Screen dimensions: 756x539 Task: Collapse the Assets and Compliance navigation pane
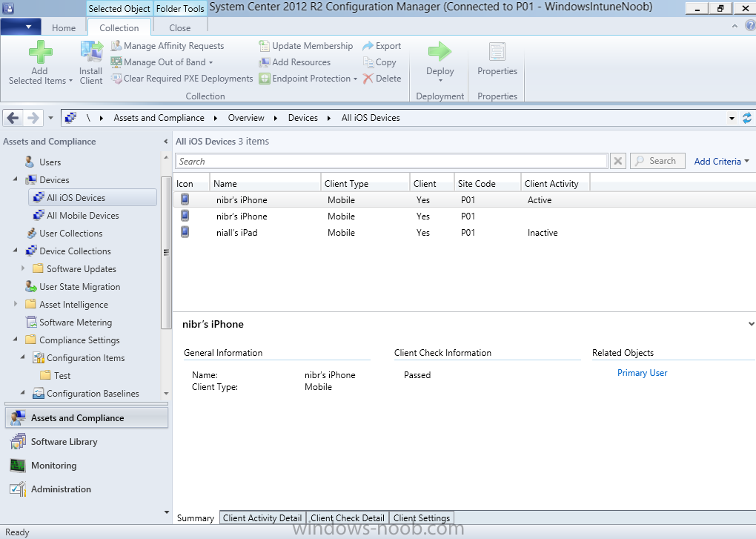(166, 142)
